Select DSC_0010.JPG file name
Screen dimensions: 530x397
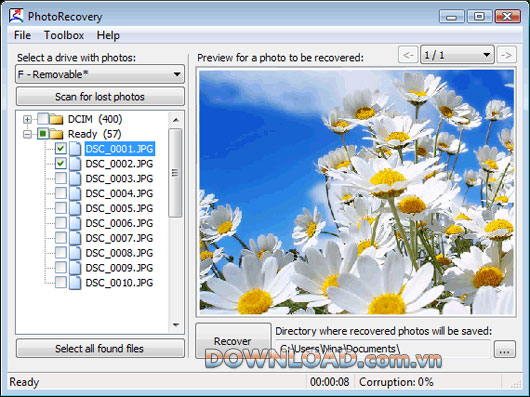tap(120, 283)
